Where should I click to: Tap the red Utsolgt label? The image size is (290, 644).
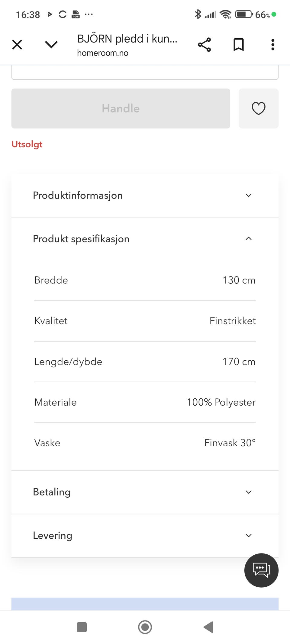click(27, 144)
